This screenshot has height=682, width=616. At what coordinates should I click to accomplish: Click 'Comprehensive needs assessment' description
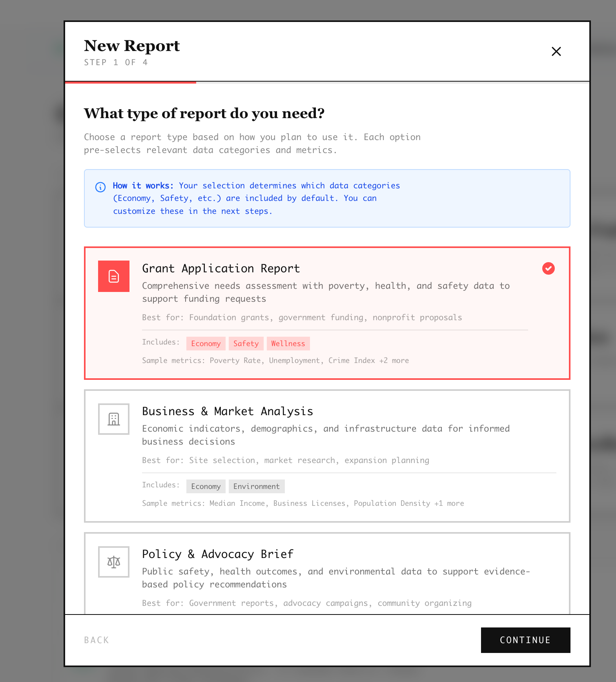tap(326, 292)
